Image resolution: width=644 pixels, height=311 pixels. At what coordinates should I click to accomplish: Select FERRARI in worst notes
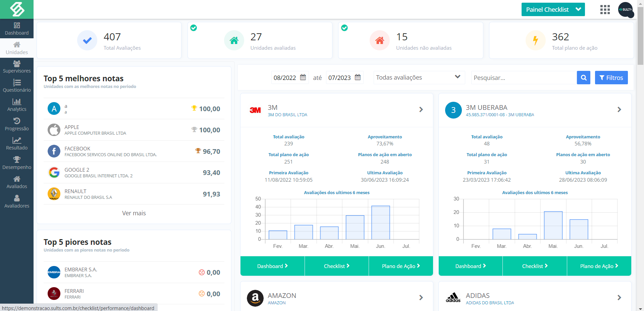pos(134,294)
